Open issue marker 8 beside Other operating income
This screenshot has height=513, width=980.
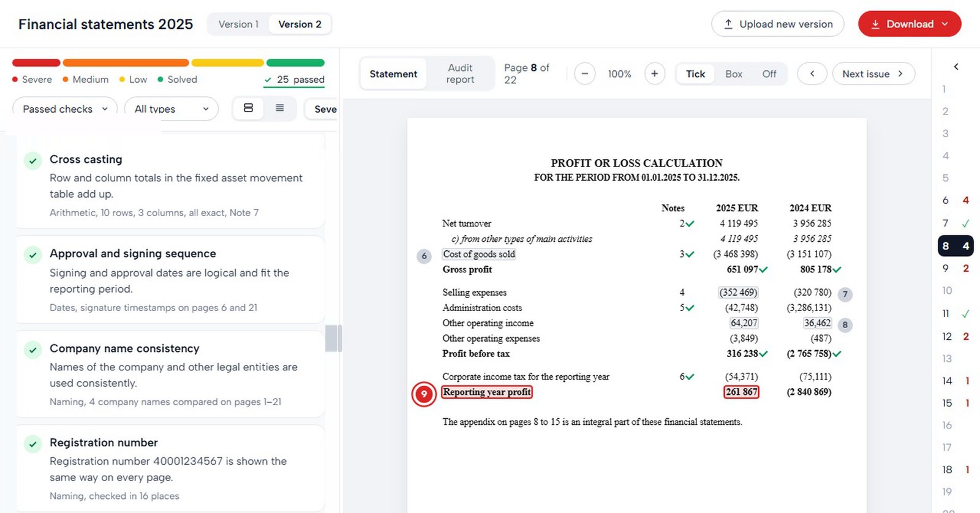(845, 325)
